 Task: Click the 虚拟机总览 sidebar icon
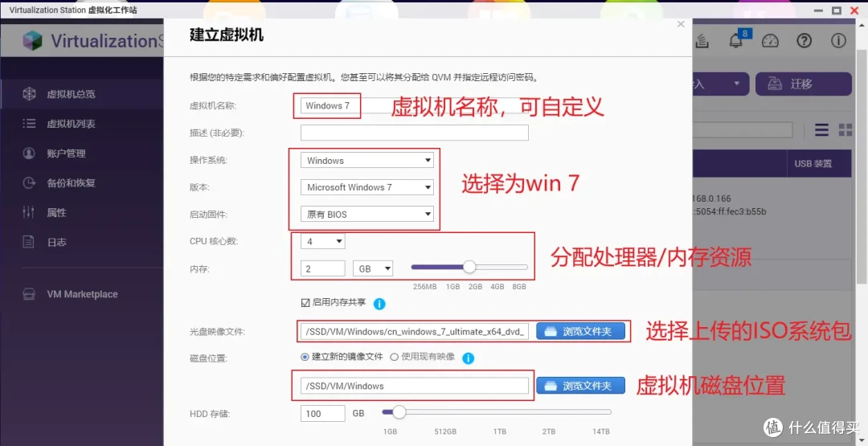pos(29,94)
